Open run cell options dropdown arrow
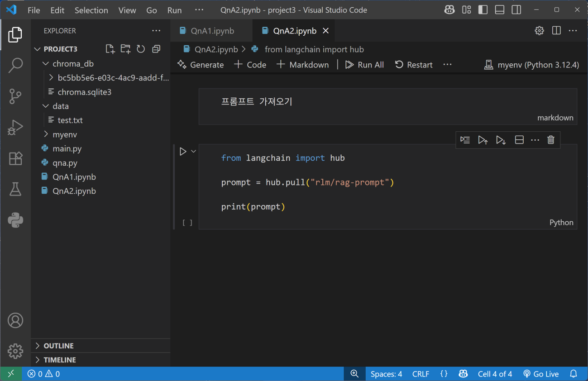The image size is (588, 381). (x=193, y=152)
